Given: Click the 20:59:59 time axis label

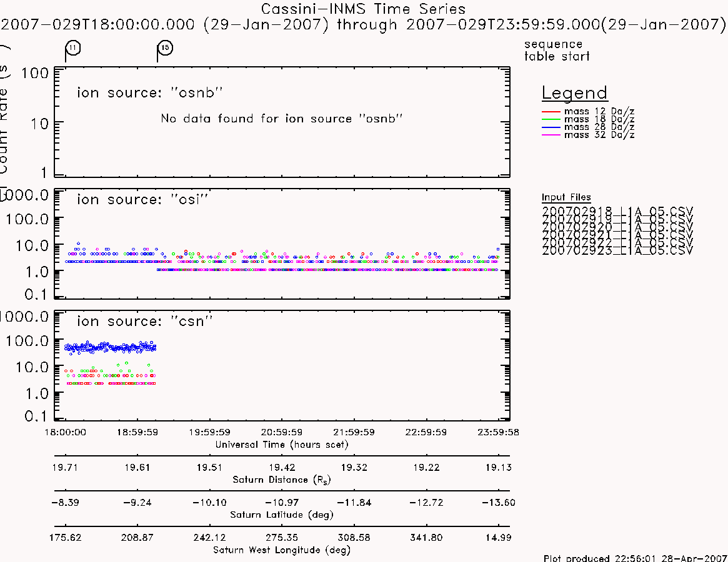Looking at the screenshot, I should tap(282, 432).
